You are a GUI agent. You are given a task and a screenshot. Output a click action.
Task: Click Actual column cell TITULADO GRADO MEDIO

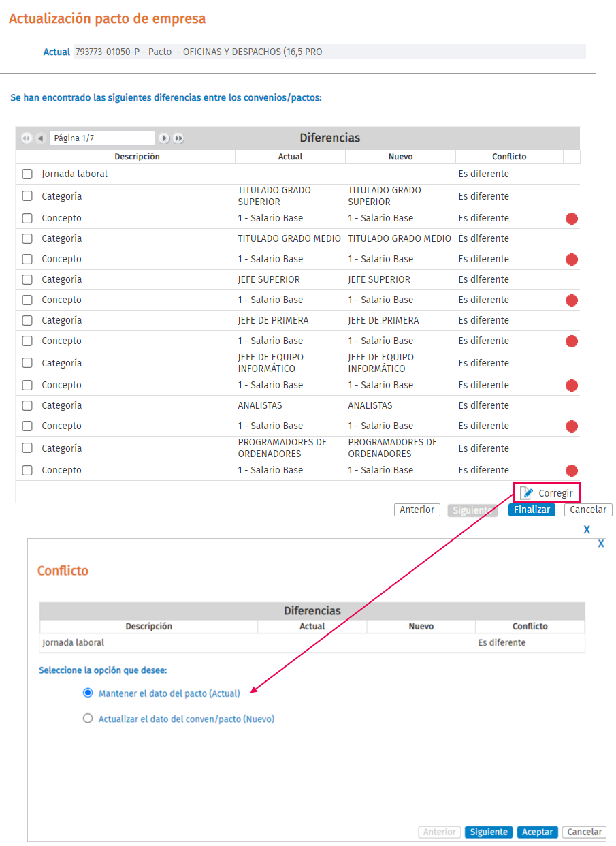(x=290, y=239)
